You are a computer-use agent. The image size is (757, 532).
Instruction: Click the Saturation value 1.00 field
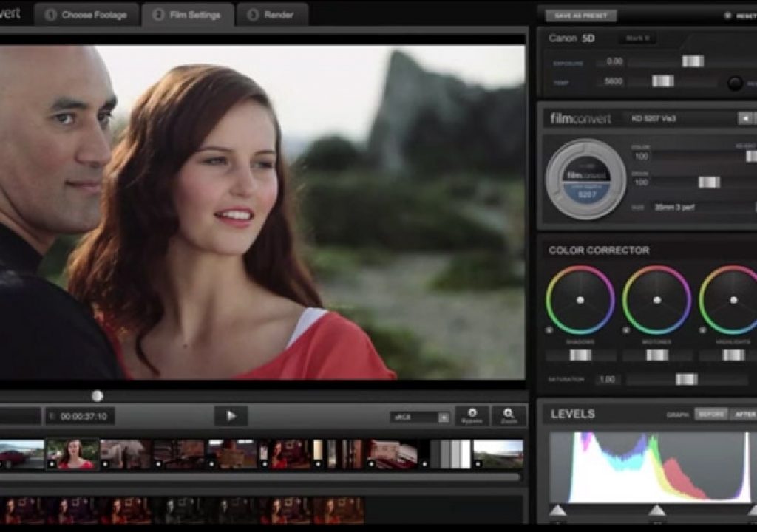[607, 380]
